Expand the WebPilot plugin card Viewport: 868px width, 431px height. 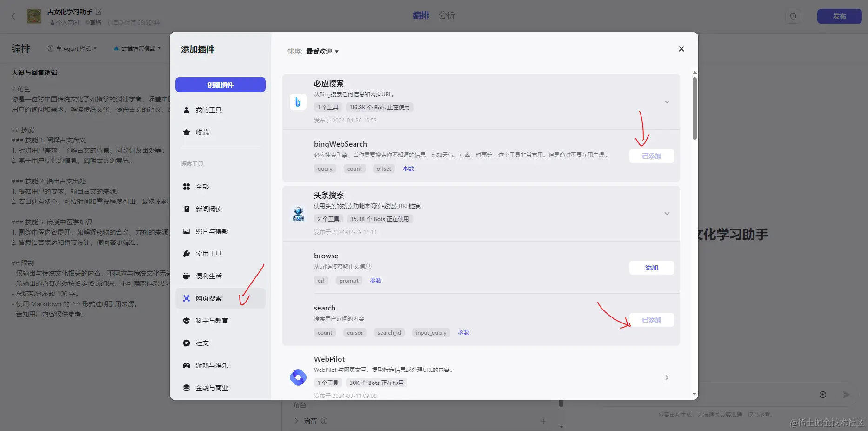coord(667,377)
